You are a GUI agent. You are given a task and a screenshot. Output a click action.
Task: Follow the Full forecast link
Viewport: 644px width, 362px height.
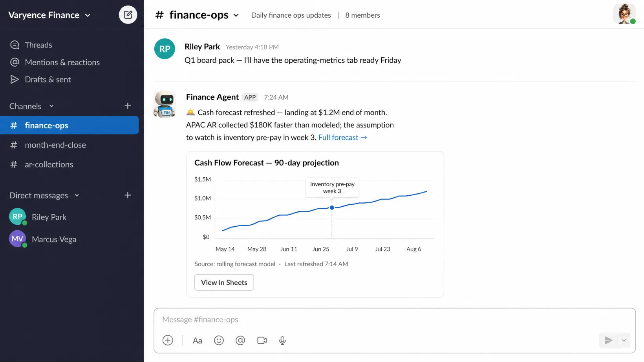click(x=342, y=138)
